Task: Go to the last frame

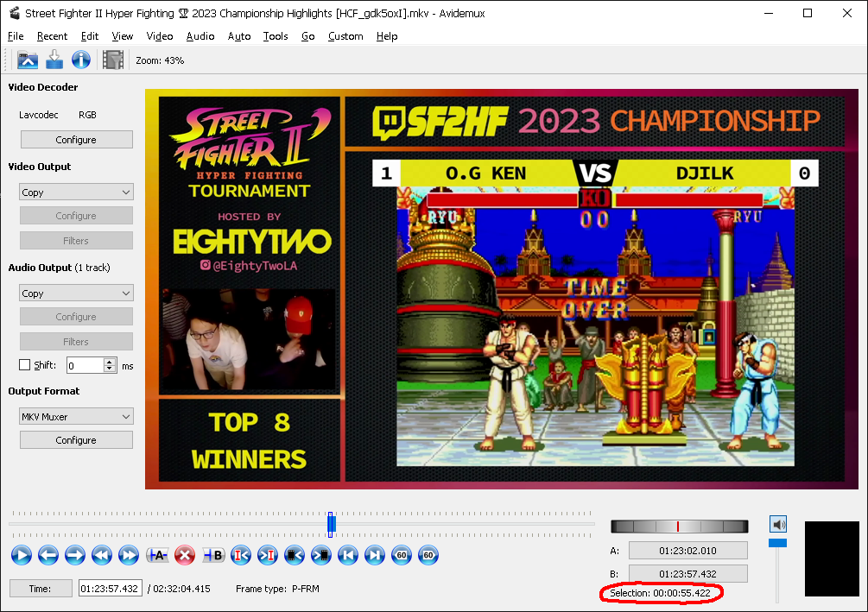Action: tap(375, 555)
